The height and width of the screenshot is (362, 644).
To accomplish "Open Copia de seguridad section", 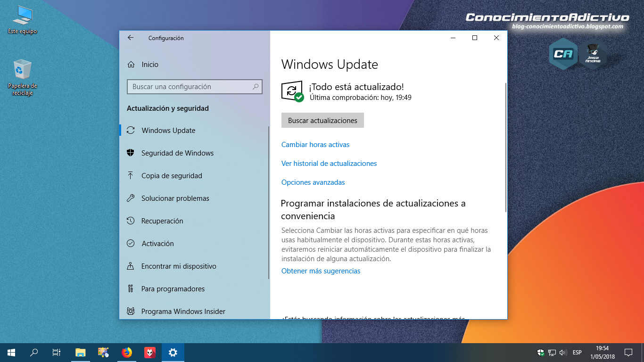I will pyautogui.click(x=194, y=176).
